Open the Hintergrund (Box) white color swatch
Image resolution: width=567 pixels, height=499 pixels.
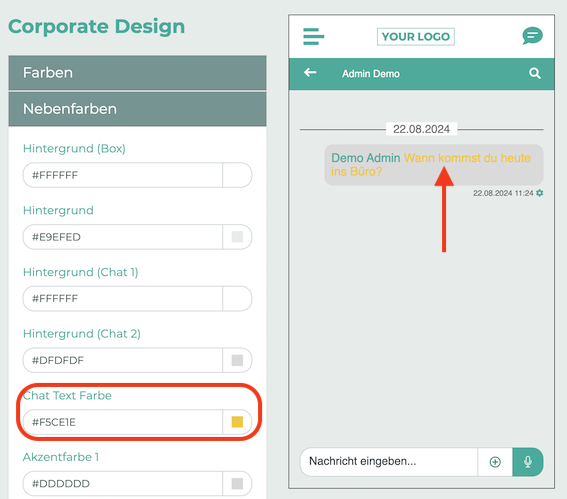[237, 175]
